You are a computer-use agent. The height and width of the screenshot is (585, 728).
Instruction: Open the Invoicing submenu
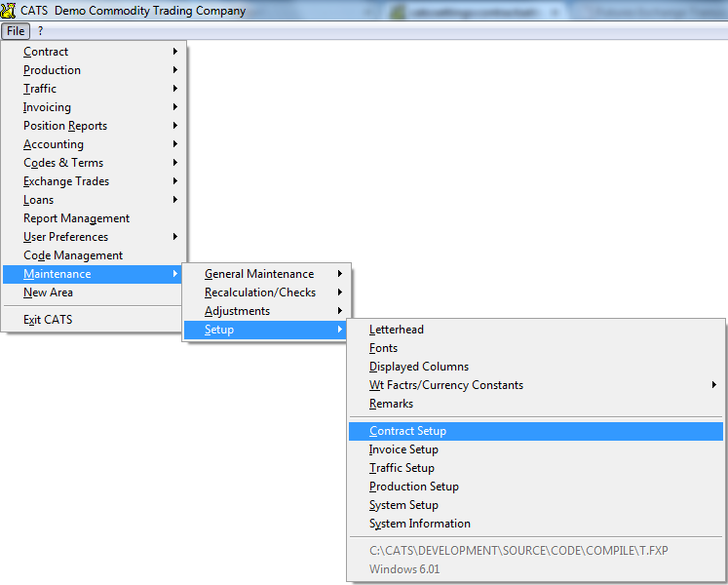point(95,107)
